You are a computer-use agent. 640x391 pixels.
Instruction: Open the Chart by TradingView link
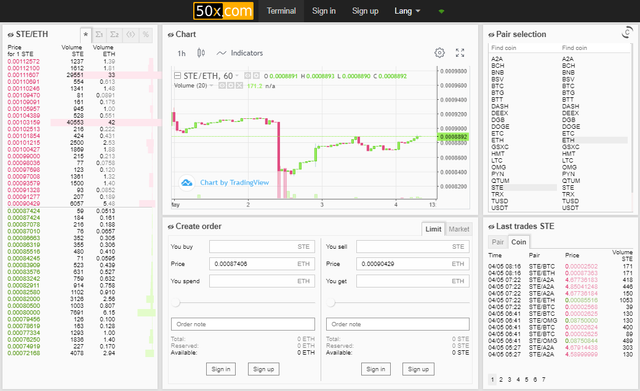234,182
